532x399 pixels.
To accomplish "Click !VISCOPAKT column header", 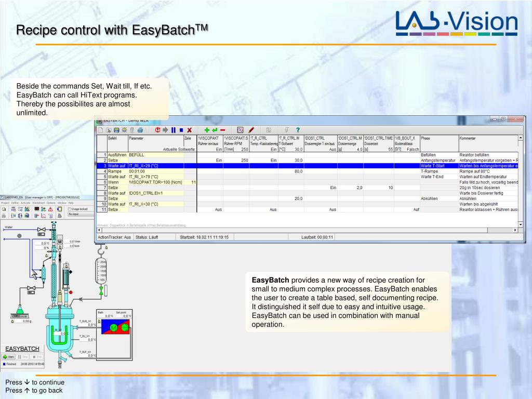I will tap(210, 143).
